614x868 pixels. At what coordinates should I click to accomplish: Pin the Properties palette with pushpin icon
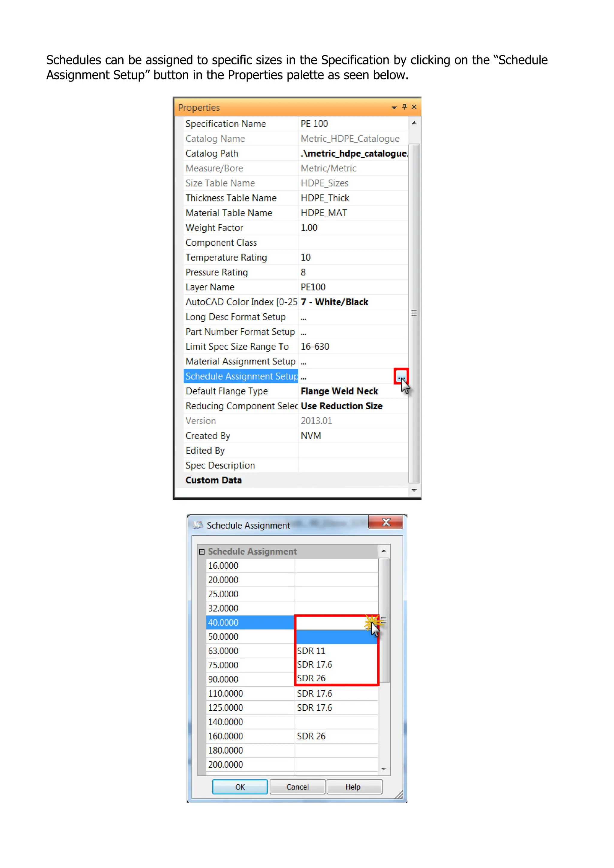(x=404, y=107)
